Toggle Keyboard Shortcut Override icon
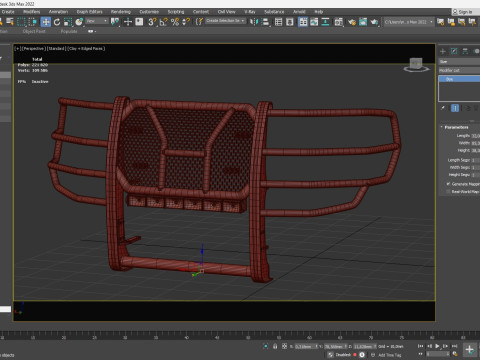Image resolution: width=480 pixels, height=360 pixels. (x=139, y=22)
